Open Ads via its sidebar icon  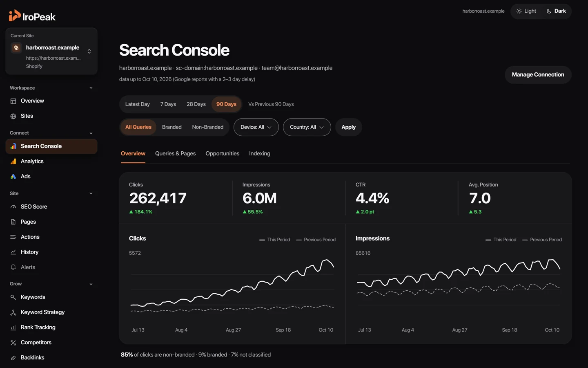[x=13, y=177]
